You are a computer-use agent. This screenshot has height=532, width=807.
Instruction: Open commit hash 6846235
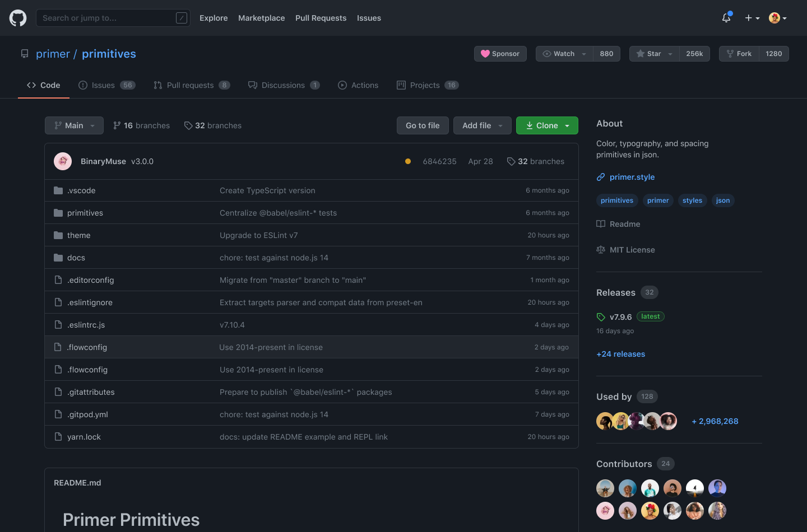click(439, 161)
